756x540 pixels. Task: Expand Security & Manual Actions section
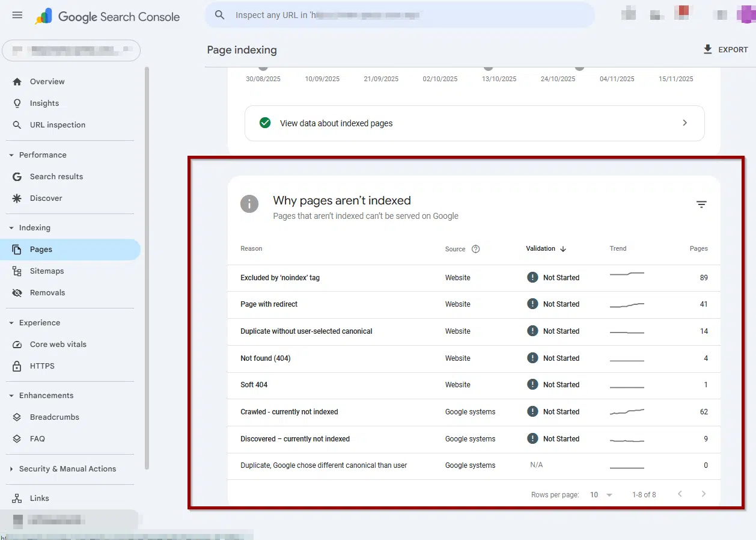[x=11, y=469]
